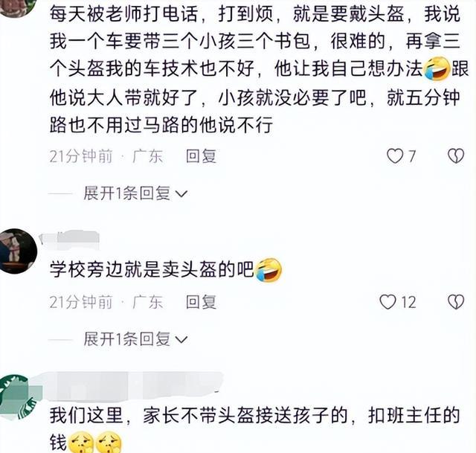Screen dimensions: 476x453
Task: Like the "学校旁边就是卖头盔的吧" comment
Action: coord(388,302)
